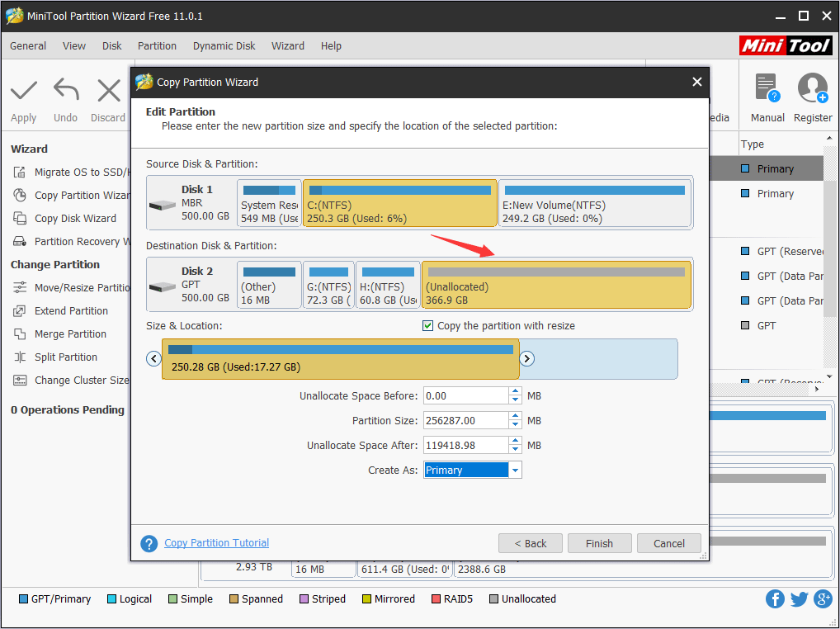This screenshot has height=629, width=840.
Task: Toggle Copy the partition with resize checkbox
Action: point(427,326)
